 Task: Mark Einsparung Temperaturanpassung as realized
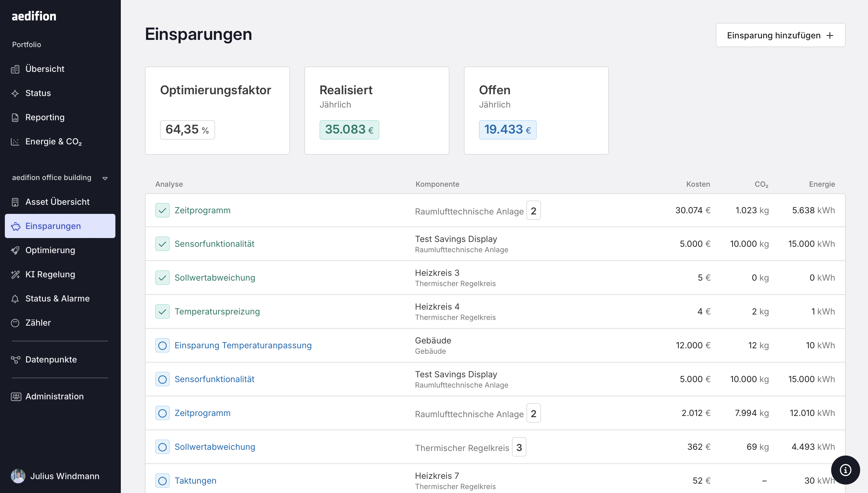pos(162,345)
